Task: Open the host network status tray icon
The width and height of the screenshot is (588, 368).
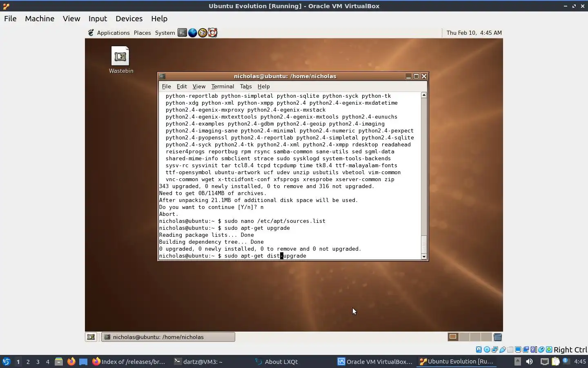Action: tap(544, 361)
